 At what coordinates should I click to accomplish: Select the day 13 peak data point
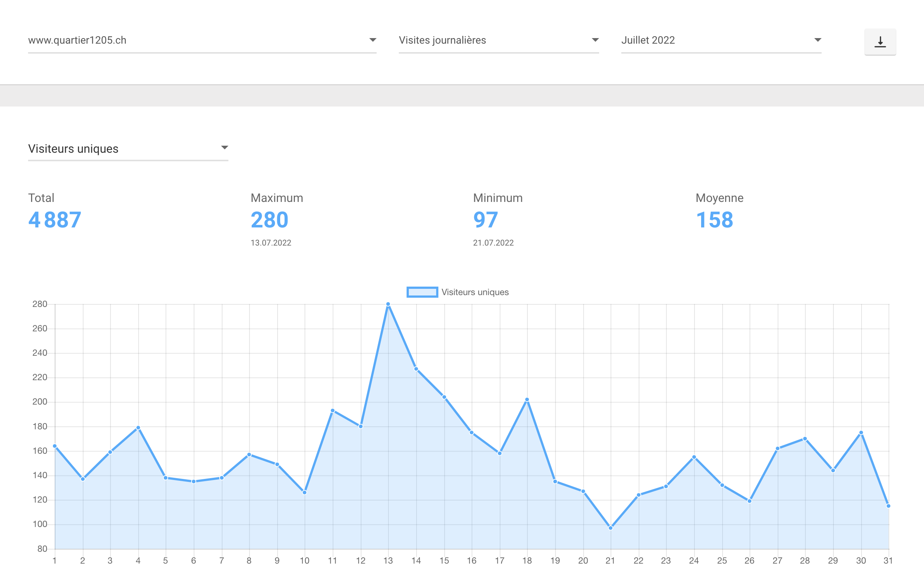click(x=388, y=304)
